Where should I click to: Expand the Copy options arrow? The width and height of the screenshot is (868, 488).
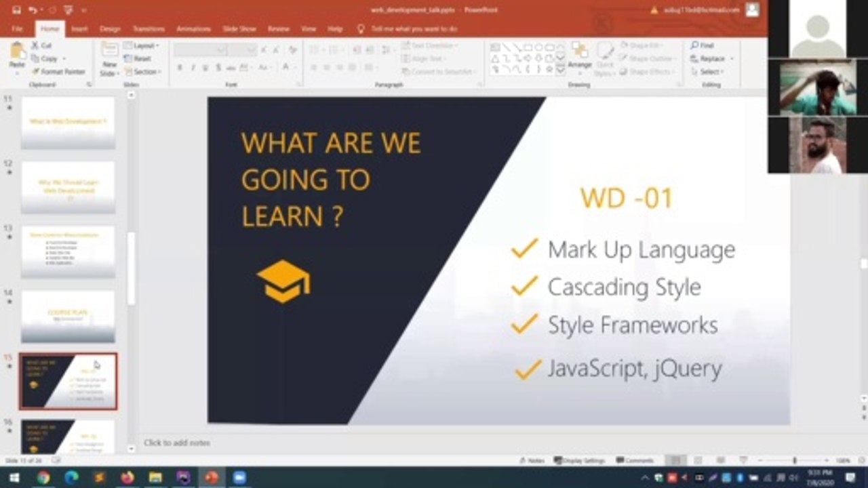64,59
